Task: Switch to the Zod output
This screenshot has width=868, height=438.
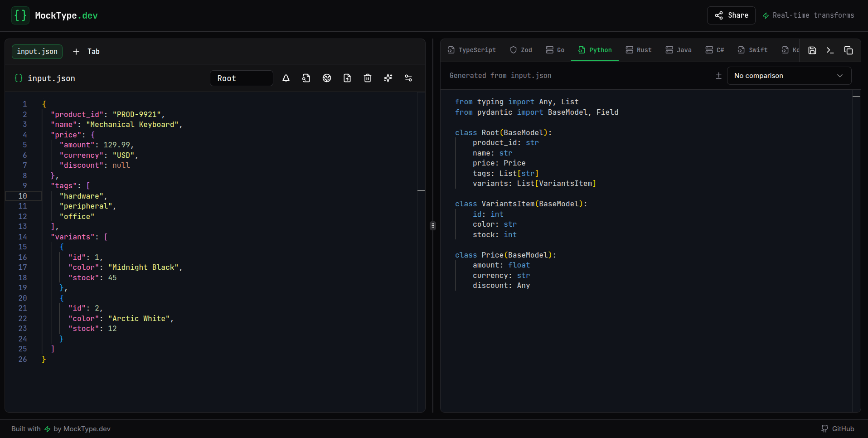Action: pos(520,50)
